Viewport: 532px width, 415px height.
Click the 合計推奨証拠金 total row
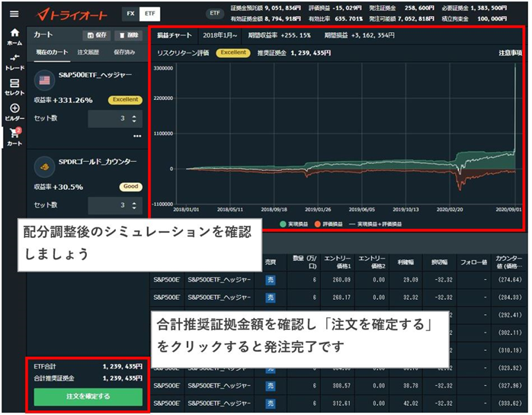click(x=88, y=378)
